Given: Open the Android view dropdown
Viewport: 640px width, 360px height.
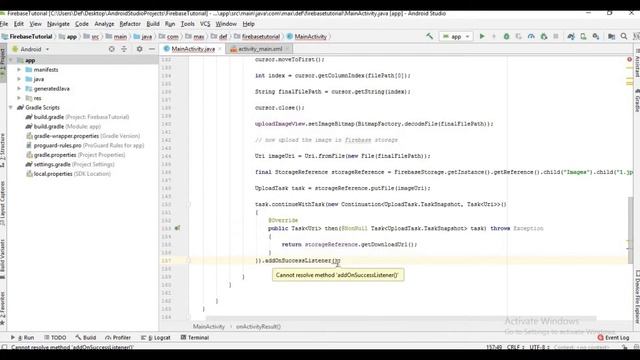Looking at the screenshot, I should point(31,49).
